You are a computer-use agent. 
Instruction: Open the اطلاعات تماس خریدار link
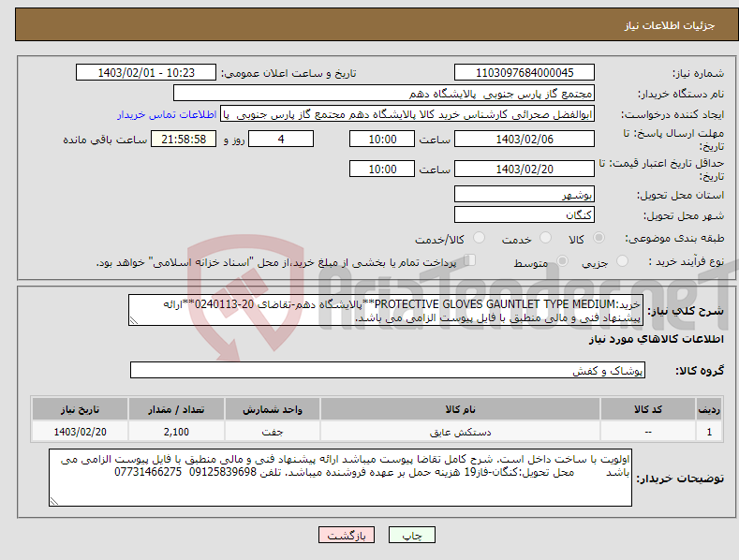(167, 114)
